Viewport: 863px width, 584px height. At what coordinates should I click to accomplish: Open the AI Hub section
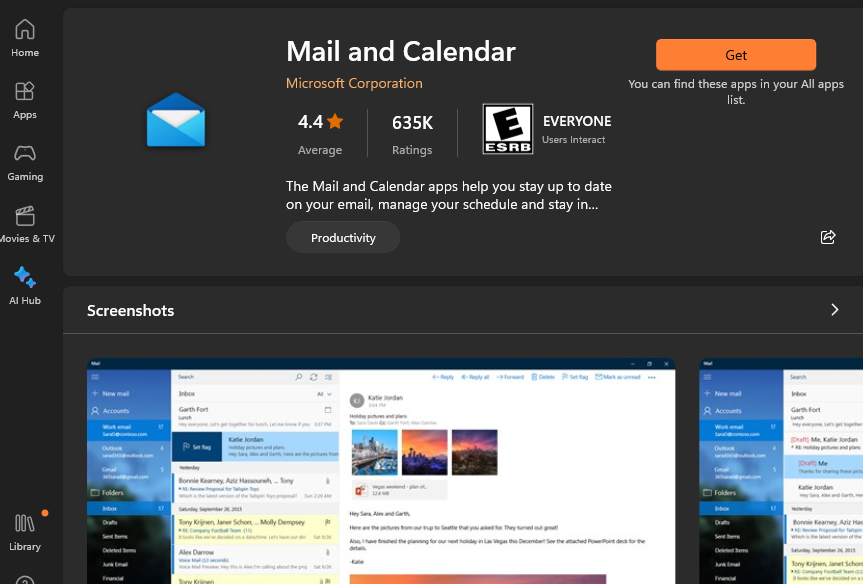pyautogui.click(x=24, y=285)
